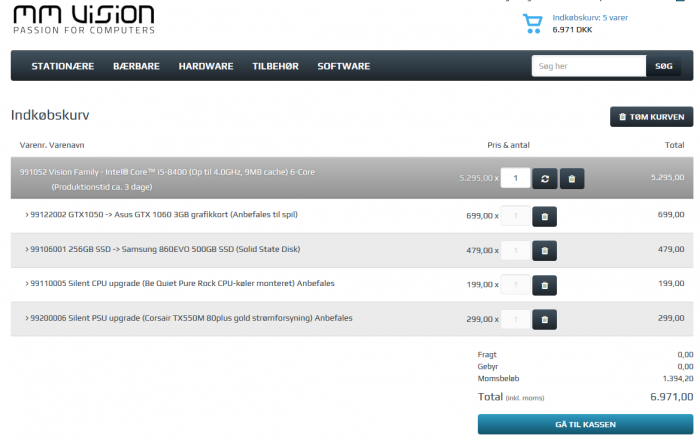700x441 pixels.
Task: Click the Varenr. Varenavn column header
Action: (52, 145)
